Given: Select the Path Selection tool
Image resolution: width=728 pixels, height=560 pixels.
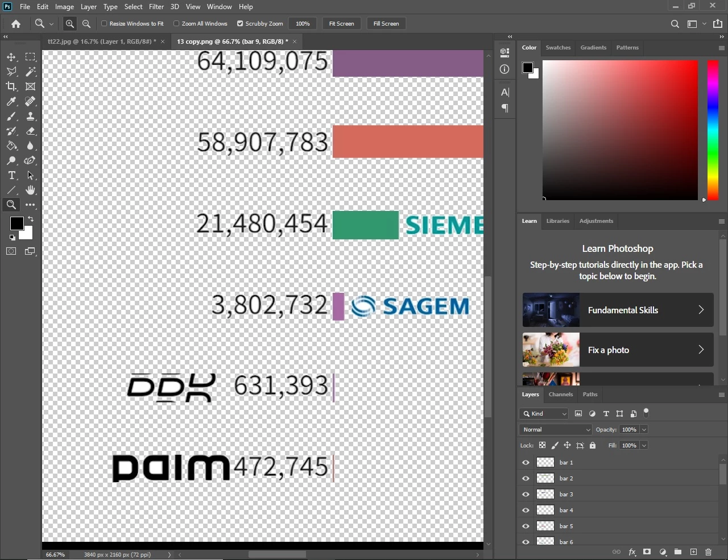Looking at the screenshot, I should pos(30,175).
